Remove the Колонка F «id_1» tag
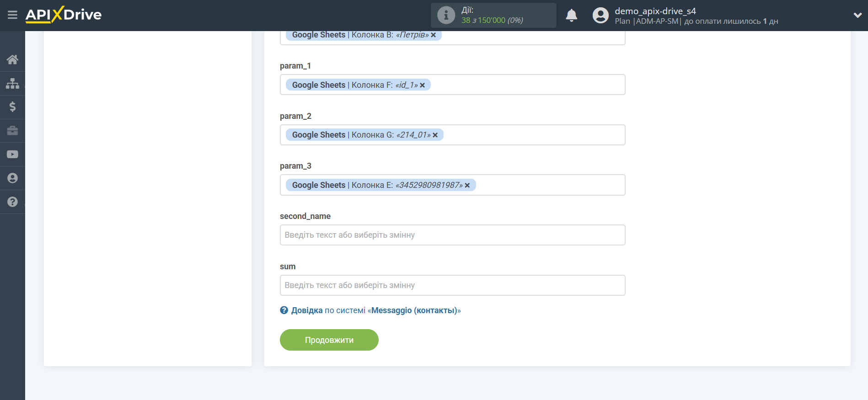Screen dimensions: 868x400 click(423, 85)
